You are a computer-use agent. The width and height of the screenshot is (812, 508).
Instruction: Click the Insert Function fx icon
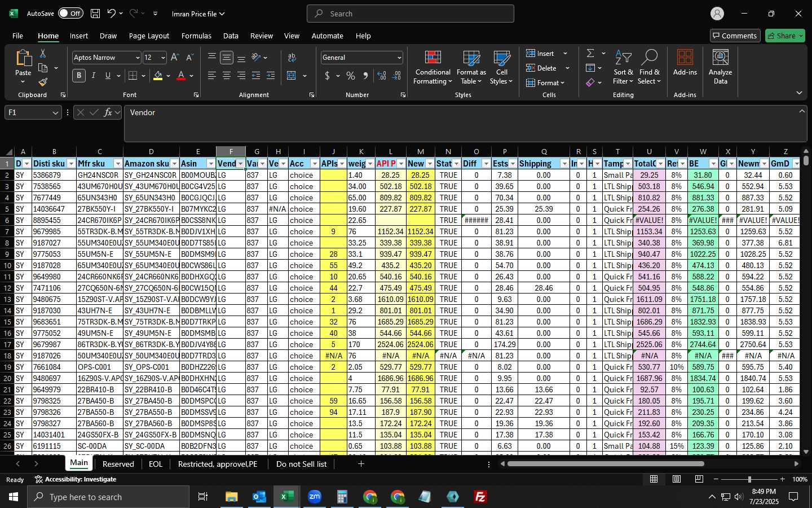pyautogui.click(x=108, y=112)
